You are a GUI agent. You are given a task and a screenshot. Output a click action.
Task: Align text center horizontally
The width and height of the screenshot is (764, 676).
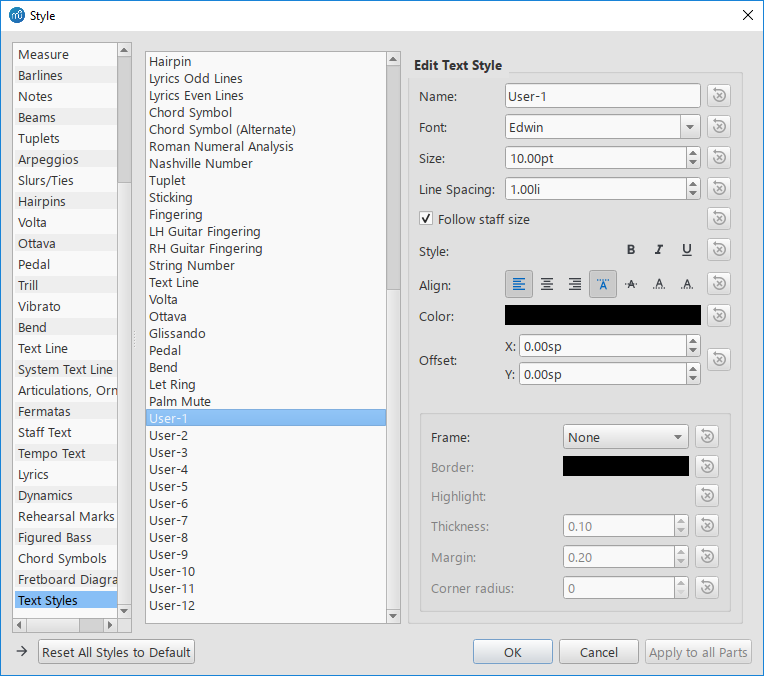click(x=547, y=284)
